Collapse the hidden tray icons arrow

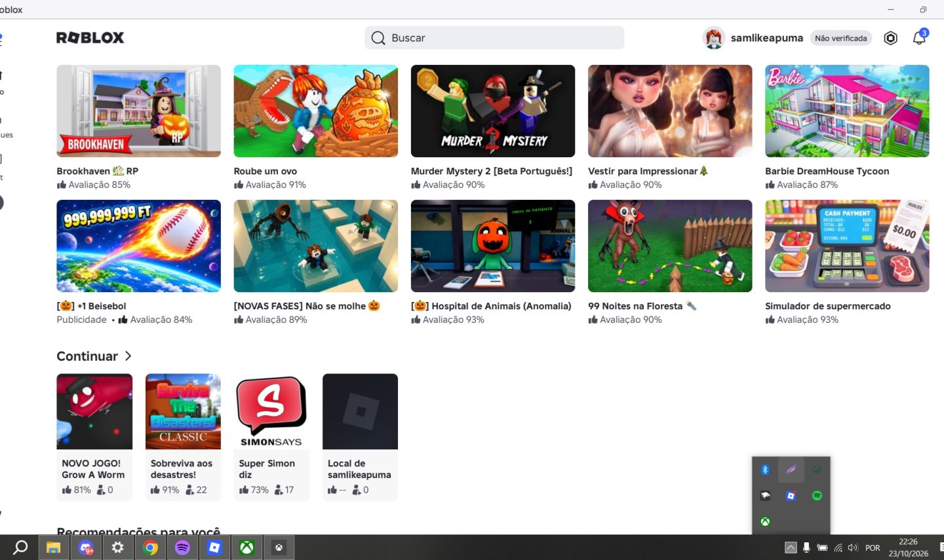tap(791, 548)
